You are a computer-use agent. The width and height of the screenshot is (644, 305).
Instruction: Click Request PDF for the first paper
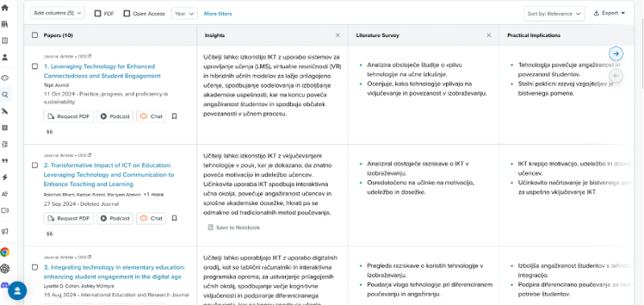pos(68,117)
